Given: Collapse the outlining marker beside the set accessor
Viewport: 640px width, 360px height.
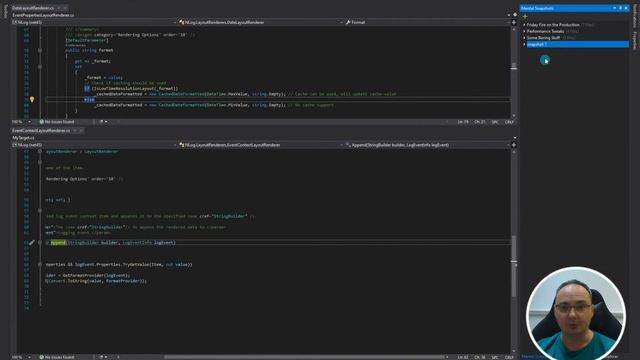Looking at the screenshot, I should (40, 67).
